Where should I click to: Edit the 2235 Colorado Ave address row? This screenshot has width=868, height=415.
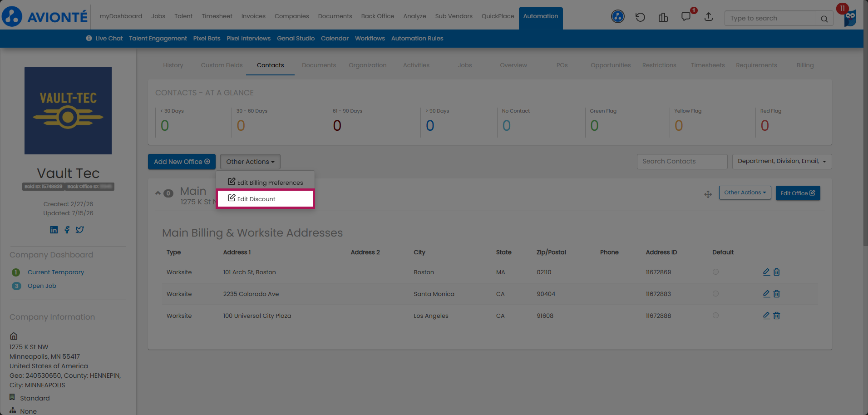(766, 294)
